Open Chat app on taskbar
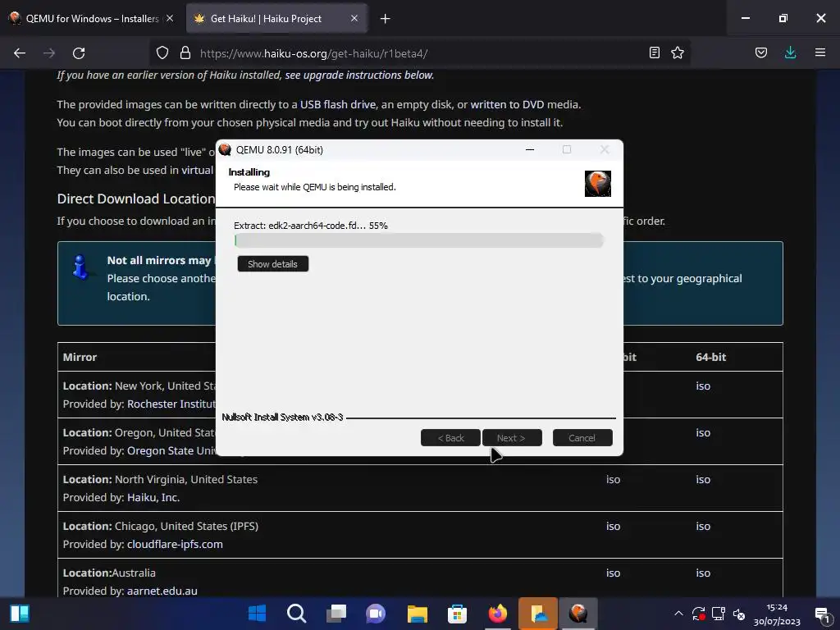Viewport: 840px width, 630px height. [376, 614]
